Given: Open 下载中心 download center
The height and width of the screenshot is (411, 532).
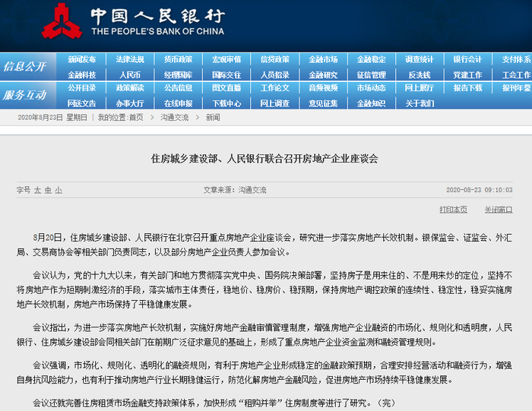Looking at the screenshot, I should pos(226,103).
